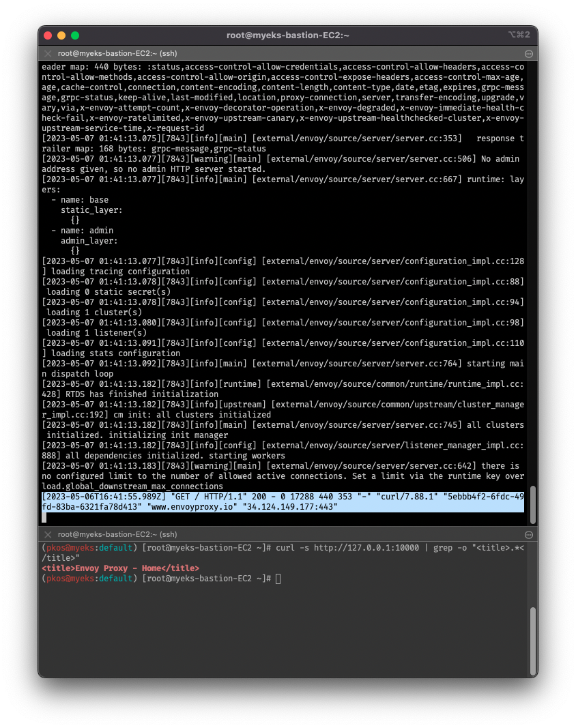Click the '- name: base' line
This screenshot has width=576, height=728.
[x=80, y=200]
